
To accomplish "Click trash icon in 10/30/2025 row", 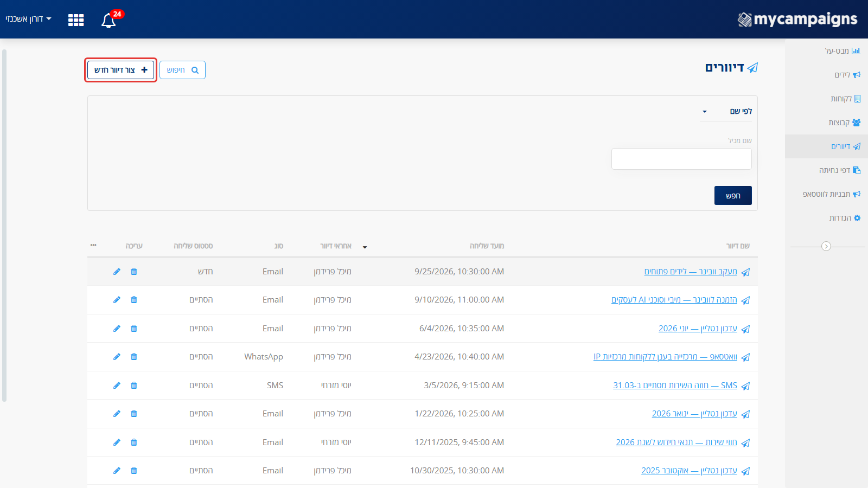I will click(134, 471).
